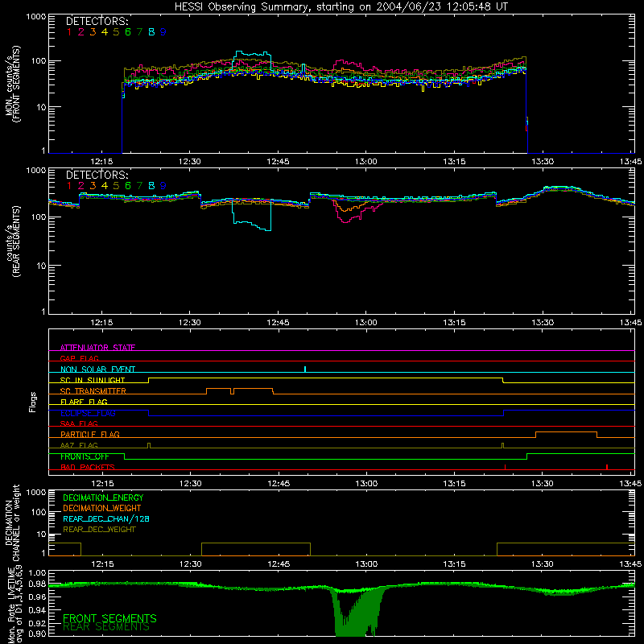Click the HESSI Observing Summary title
This screenshot has width=644, height=644.
(x=341, y=7)
